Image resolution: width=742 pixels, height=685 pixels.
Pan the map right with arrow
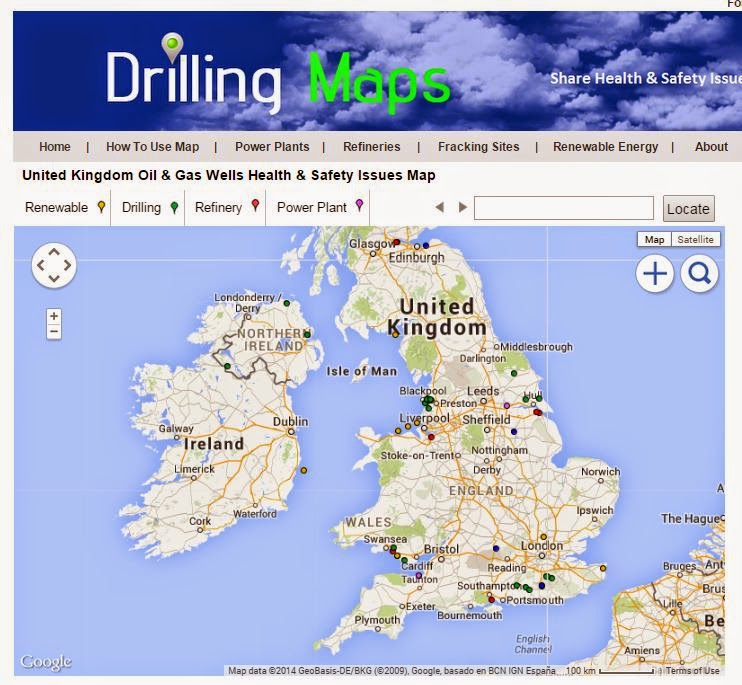(67, 265)
